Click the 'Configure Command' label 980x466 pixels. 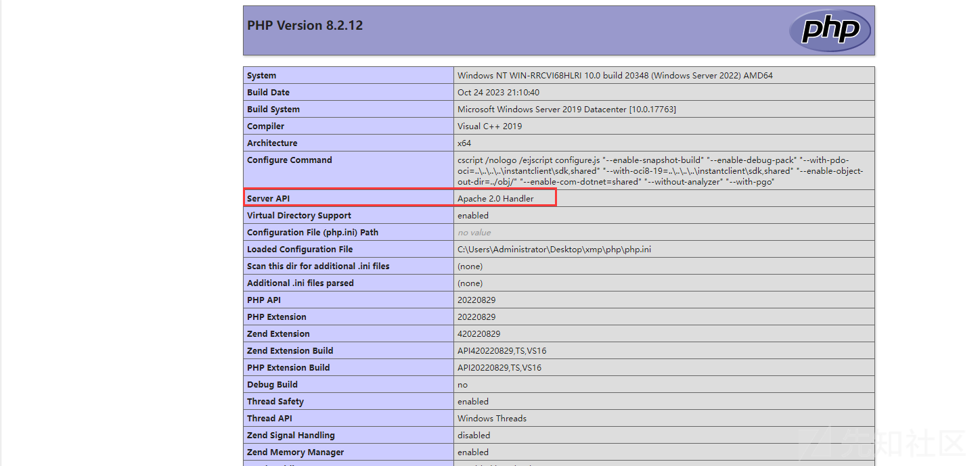pos(290,160)
